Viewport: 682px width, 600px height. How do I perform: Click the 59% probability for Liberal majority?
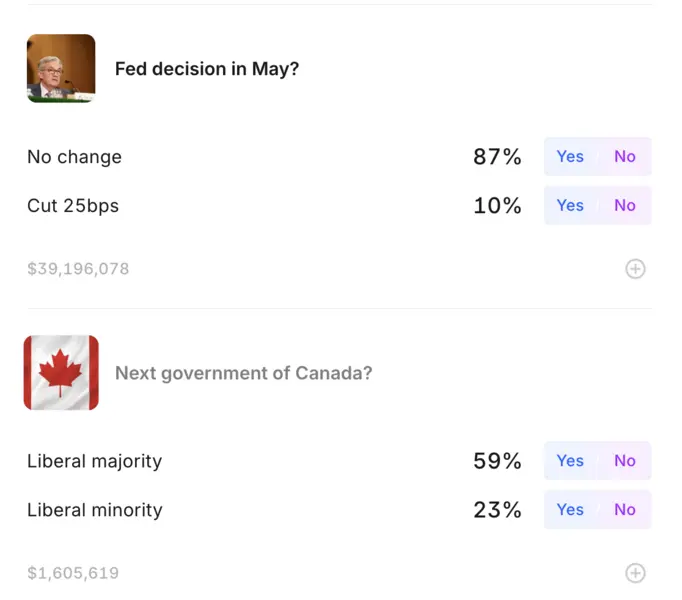click(497, 461)
